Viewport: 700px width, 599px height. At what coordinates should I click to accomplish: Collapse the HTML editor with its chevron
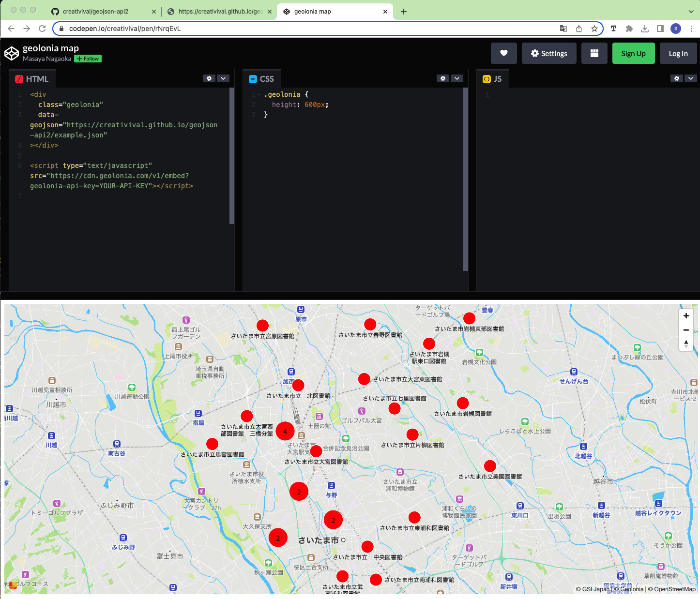(x=223, y=78)
